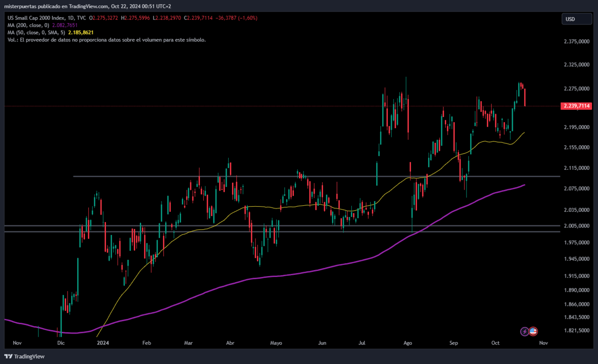Click the high value H2.275,5996
Image resolution: width=598 pixels, height=364 pixels.
(136, 18)
